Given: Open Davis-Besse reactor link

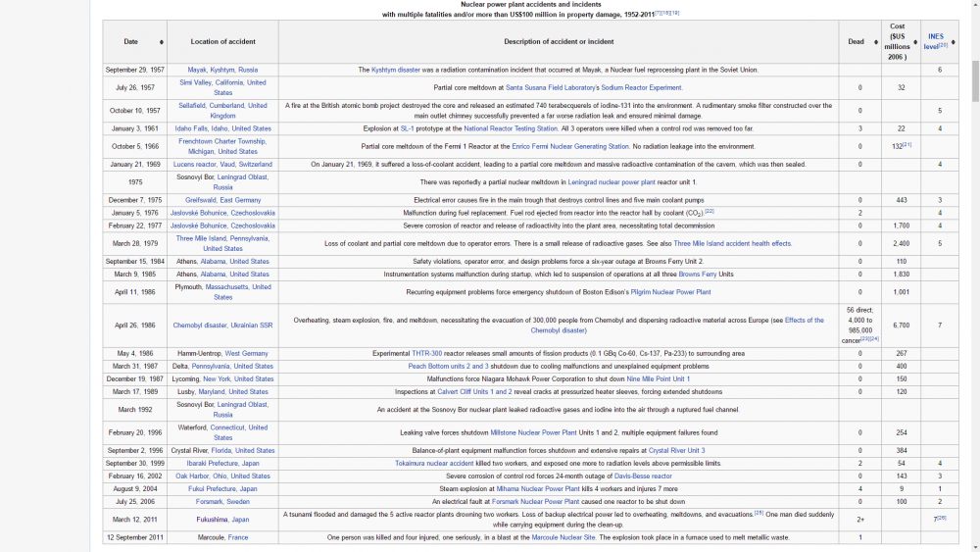Looking at the screenshot, I should pyautogui.click(x=643, y=477).
